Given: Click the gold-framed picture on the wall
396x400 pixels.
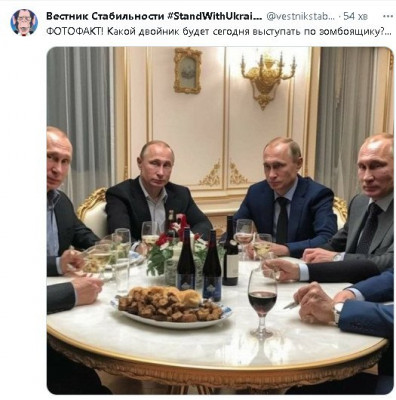Looking at the screenshot, I should [188, 70].
